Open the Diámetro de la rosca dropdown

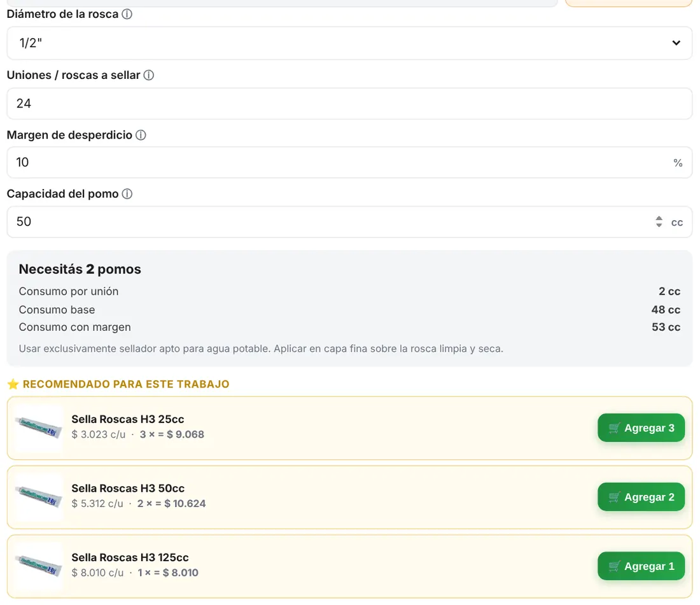click(x=349, y=43)
